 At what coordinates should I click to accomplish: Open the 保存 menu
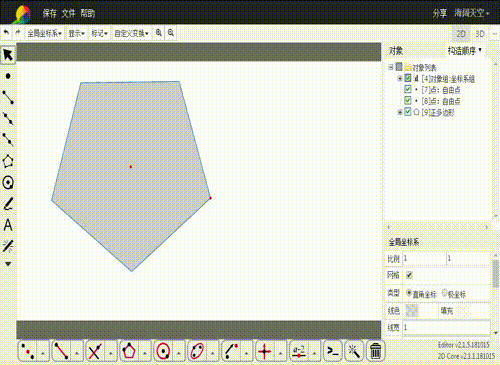50,13
